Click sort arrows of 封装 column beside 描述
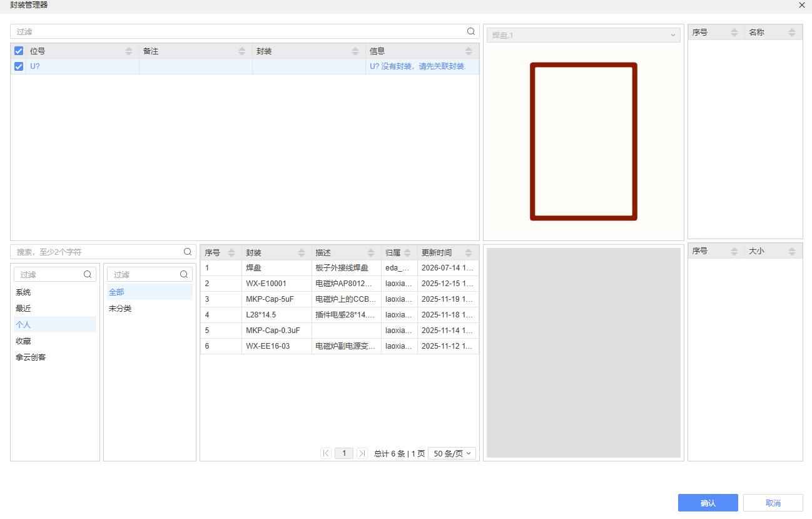 pos(302,253)
